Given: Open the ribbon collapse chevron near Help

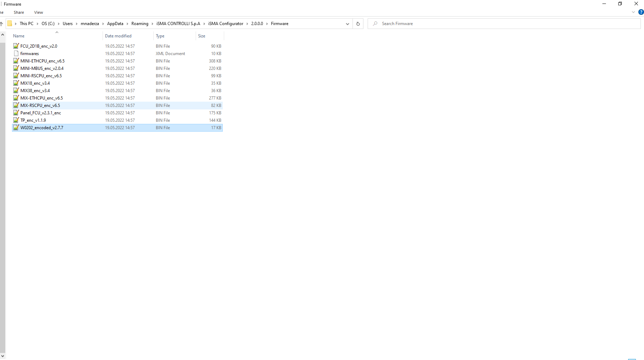Looking at the screenshot, I should coord(633,12).
